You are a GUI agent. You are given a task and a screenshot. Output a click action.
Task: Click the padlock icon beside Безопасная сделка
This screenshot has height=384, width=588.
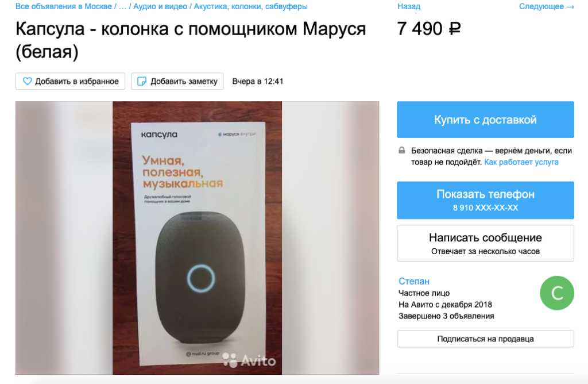click(x=401, y=150)
